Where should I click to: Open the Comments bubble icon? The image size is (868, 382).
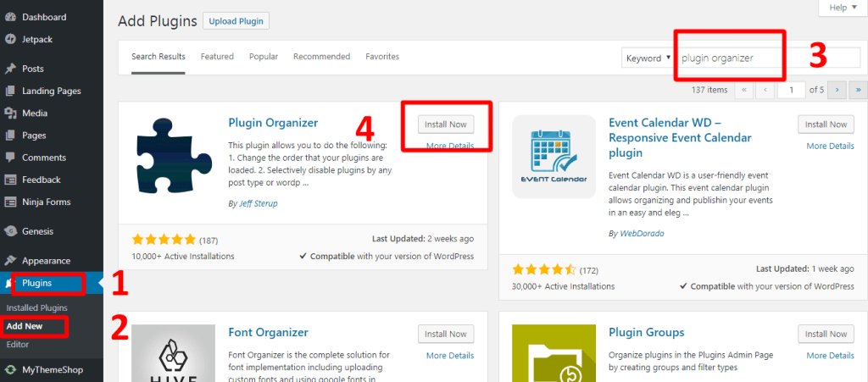[x=10, y=158]
